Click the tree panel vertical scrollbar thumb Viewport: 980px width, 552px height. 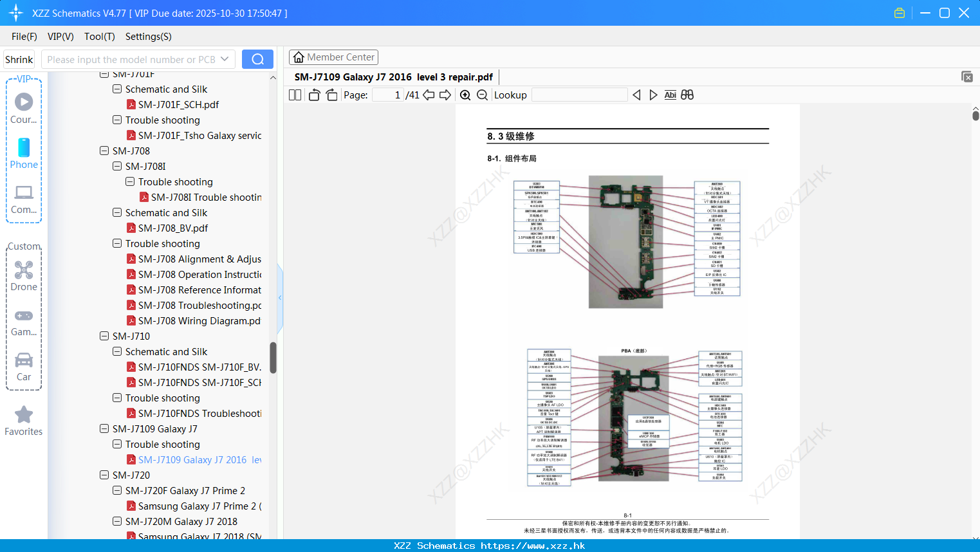click(273, 358)
